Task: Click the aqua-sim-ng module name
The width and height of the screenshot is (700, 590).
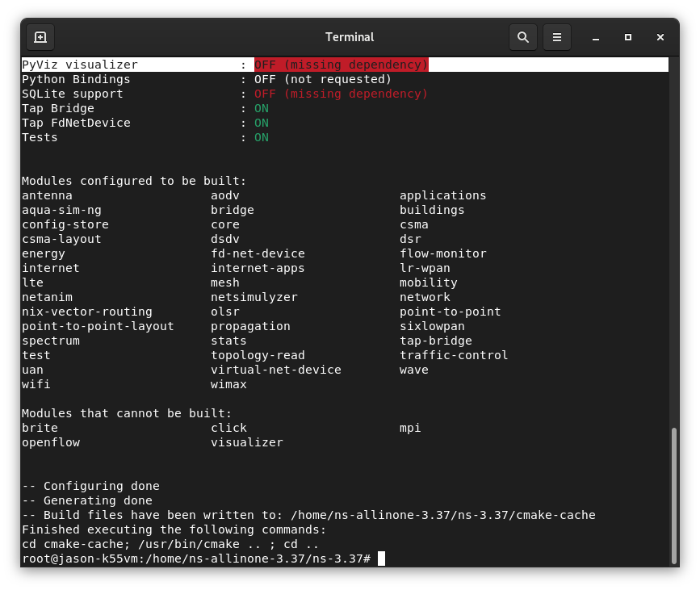Action: (x=61, y=210)
